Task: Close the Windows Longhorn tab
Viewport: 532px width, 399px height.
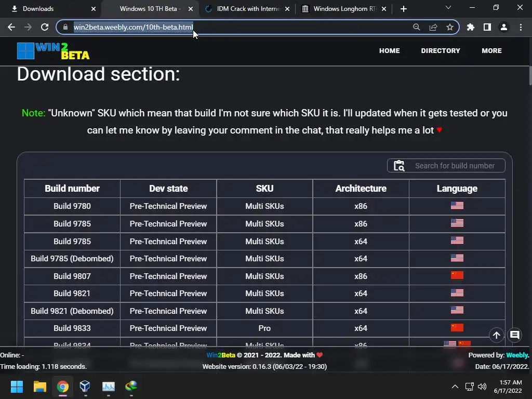Action: (x=384, y=9)
